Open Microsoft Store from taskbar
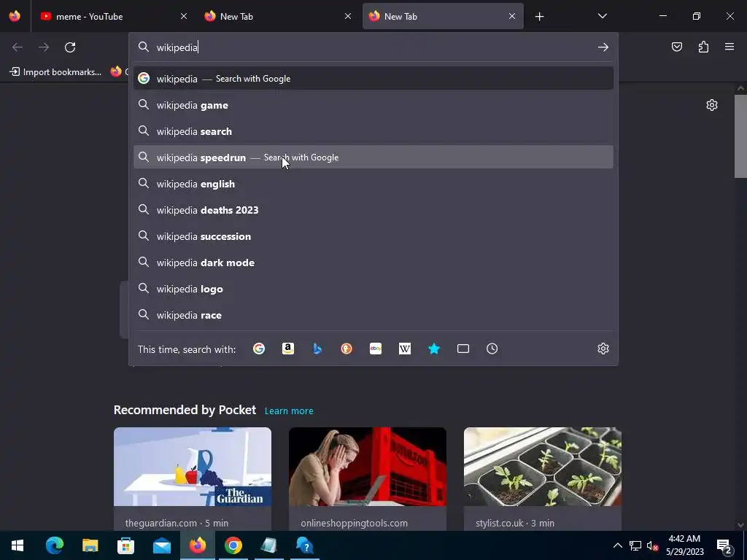This screenshot has width=747, height=560. pyautogui.click(x=125, y=545)
